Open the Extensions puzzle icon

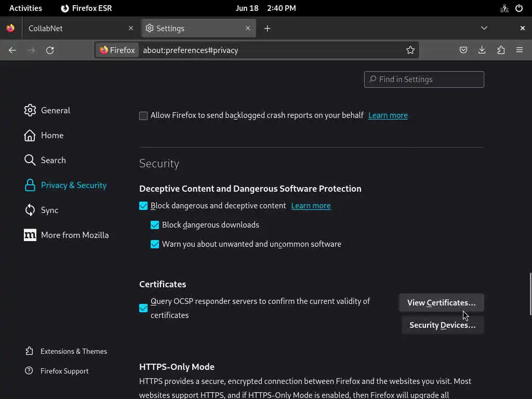coord(501,50)
